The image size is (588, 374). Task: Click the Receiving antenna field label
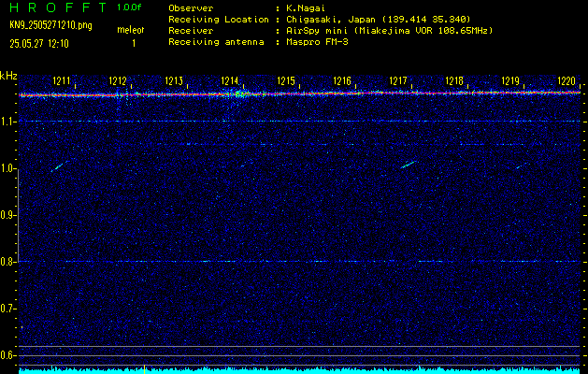[216, 42]
